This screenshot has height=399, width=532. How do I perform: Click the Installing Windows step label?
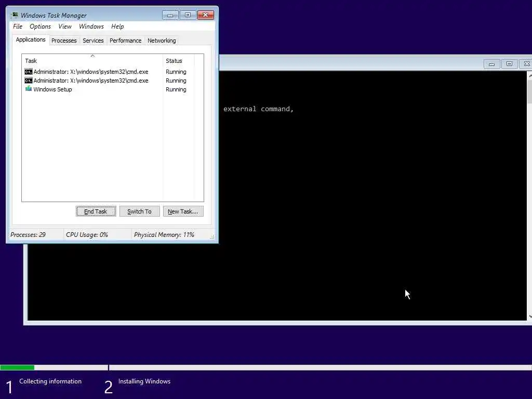coord(144,381)
